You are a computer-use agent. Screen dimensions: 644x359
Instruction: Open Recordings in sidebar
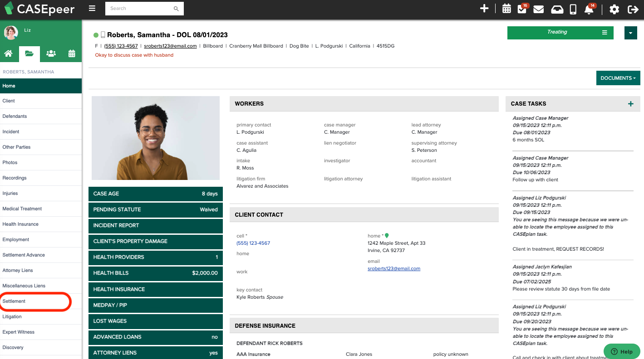pos(41,178)
